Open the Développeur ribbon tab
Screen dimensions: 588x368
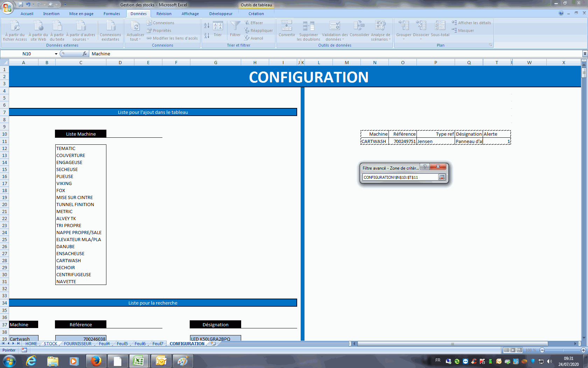pos(221,14)
